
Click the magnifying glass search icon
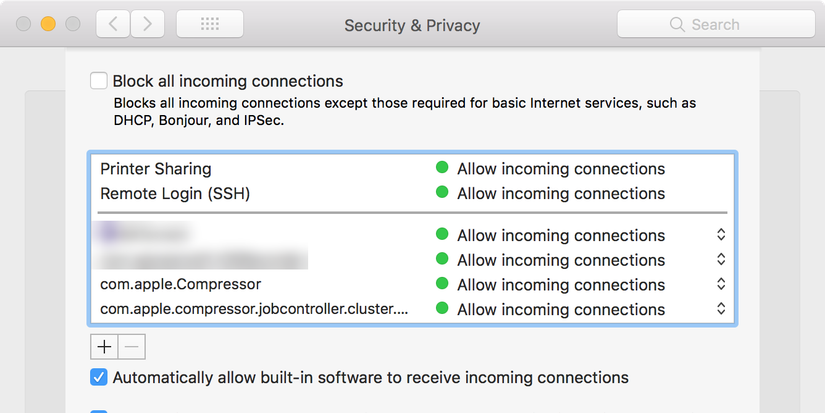[677, 24]
